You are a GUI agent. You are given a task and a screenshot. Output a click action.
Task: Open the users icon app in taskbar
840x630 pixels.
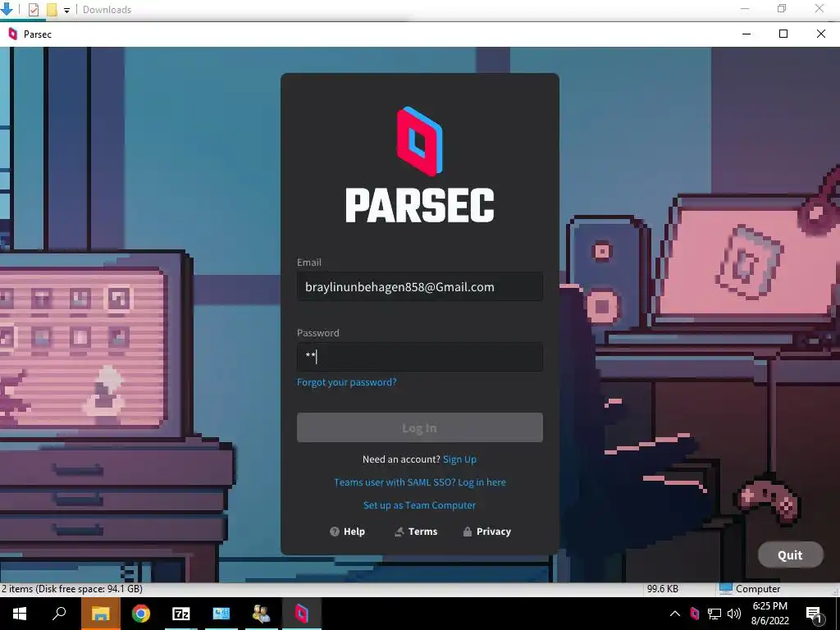tap(262, 614)
